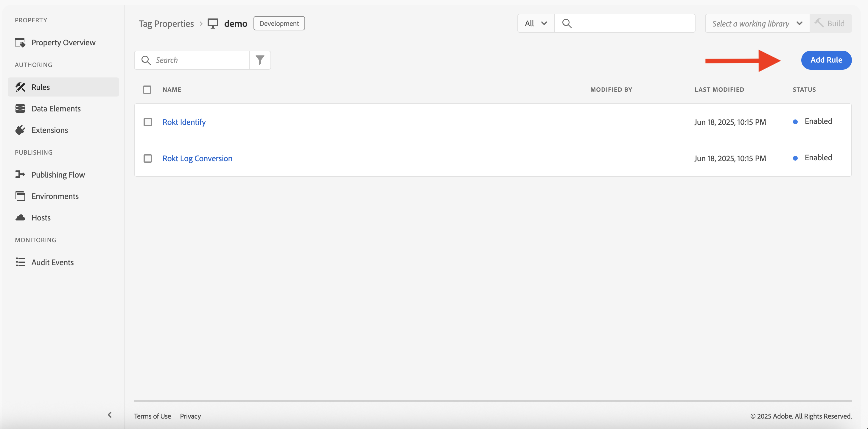Click Rokt Identify last modified date
The image size is (868, 429).
730,122
